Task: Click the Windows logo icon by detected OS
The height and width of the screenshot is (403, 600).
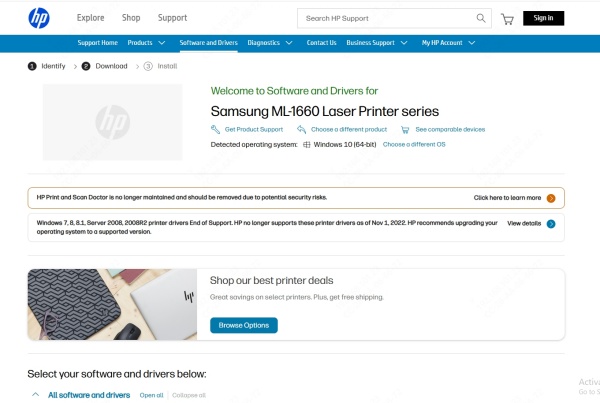Action: coord(307,145)
